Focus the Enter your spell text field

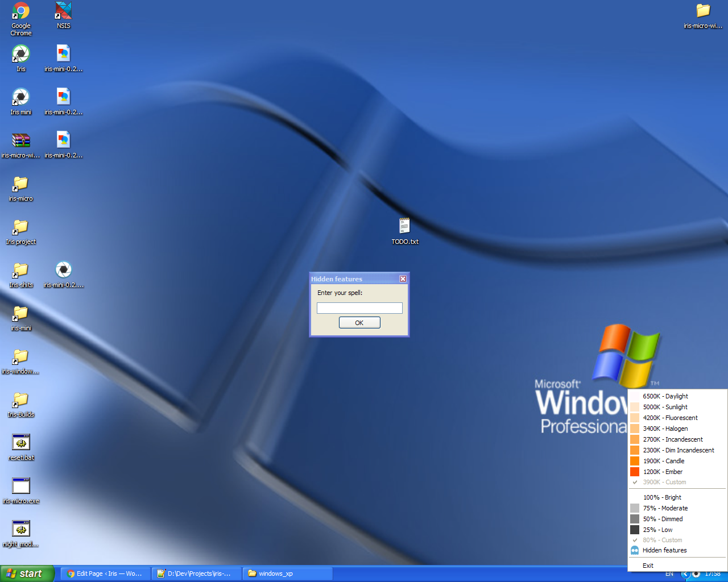pos(359,308)
